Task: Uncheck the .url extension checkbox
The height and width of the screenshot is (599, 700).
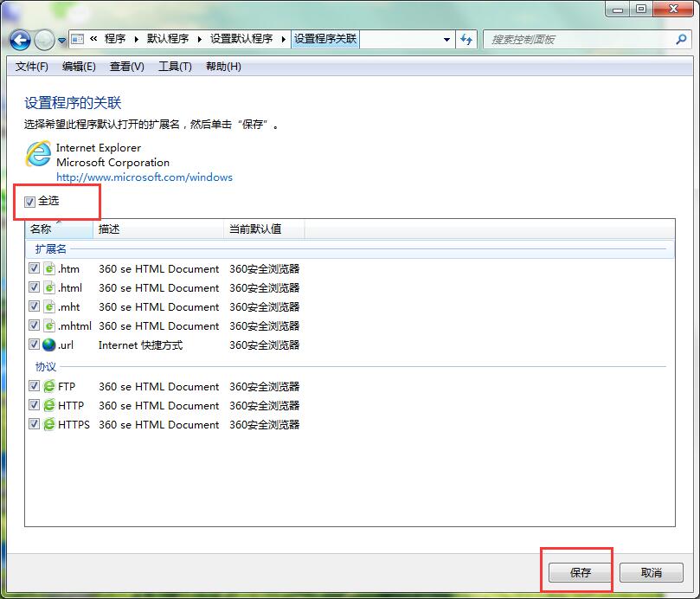Action: coord(34,344)
